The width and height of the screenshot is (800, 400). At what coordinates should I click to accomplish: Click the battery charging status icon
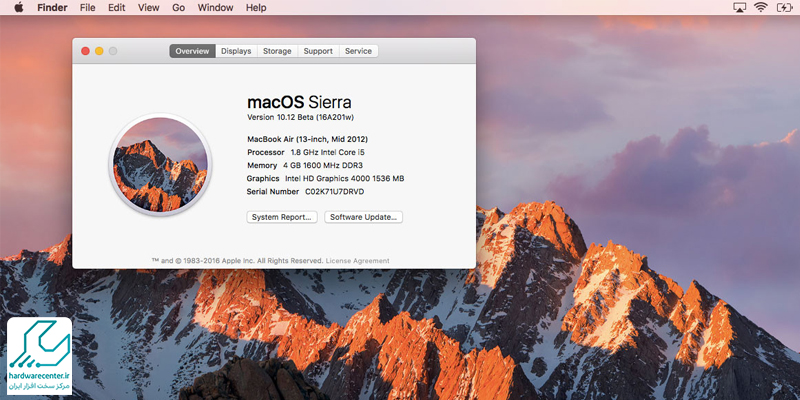(x=785, y=7)
